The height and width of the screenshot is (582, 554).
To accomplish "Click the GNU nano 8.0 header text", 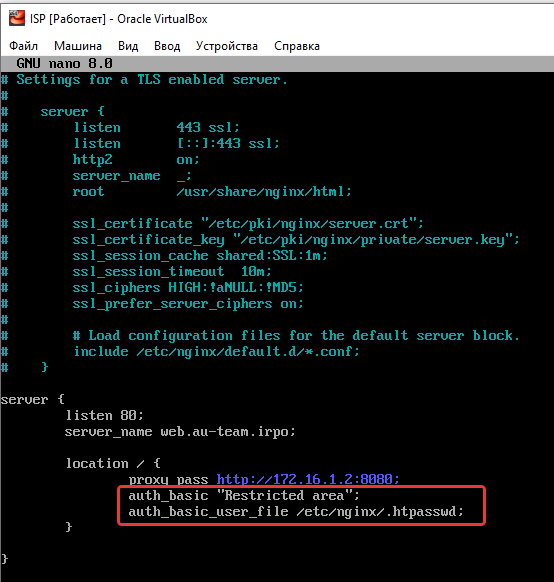I will tap(64, 63).
